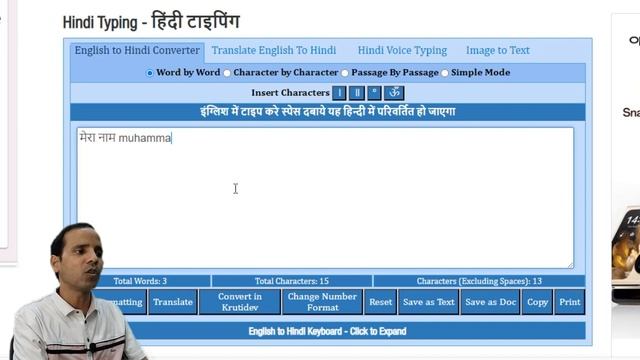Click inside the Hindi typing text area
This screenshot has height=360, width=640.
[325, 198]
